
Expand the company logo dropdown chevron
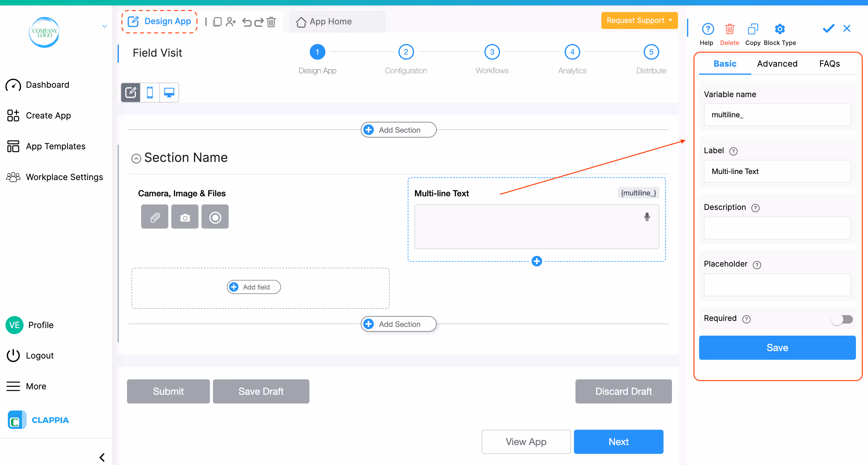pos(104,26)
